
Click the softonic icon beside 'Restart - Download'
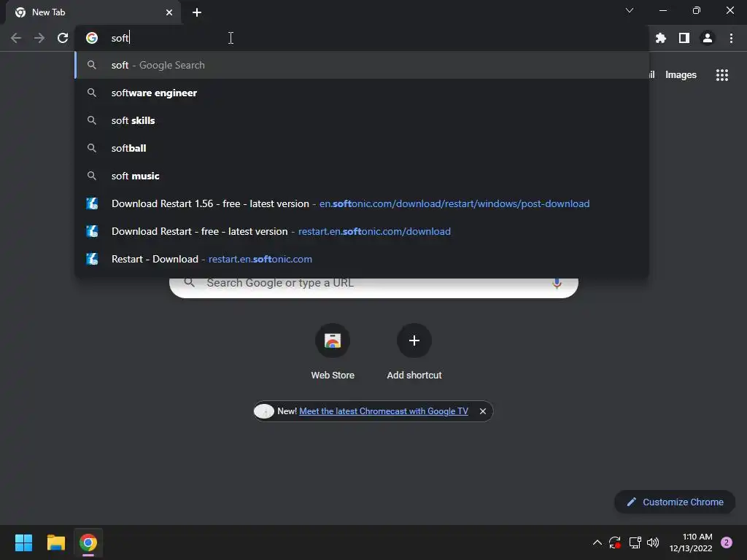click(x=92, y=259)
